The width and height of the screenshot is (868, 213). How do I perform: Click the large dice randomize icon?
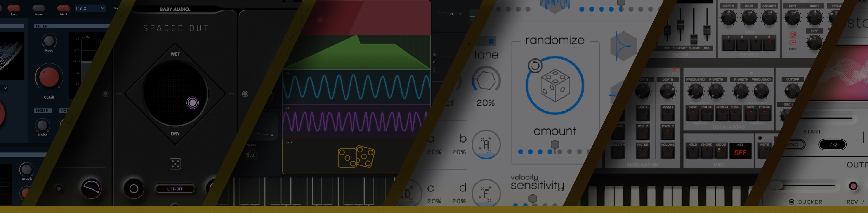point(555,86)
